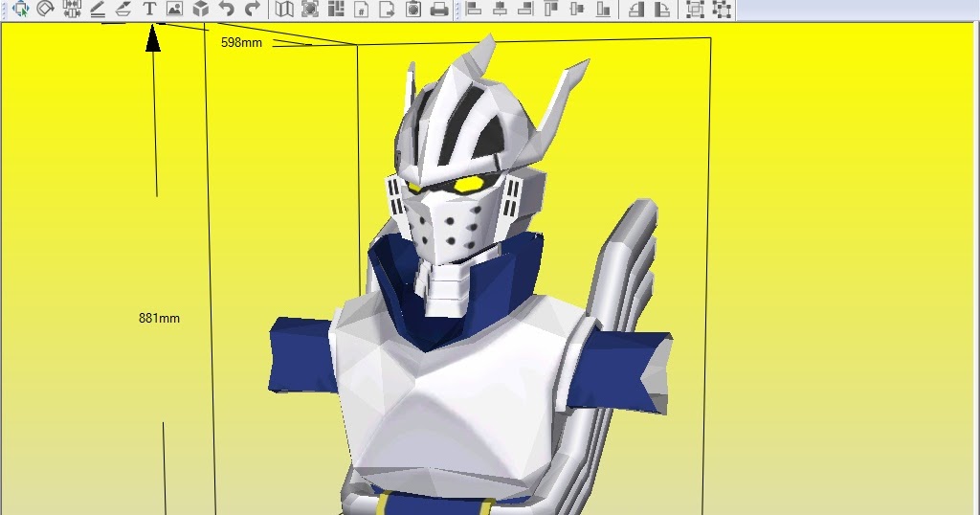Align selected parts to bottom
Image resolution: width=980 pixels, height=515 pixels.
click(603, 9)
